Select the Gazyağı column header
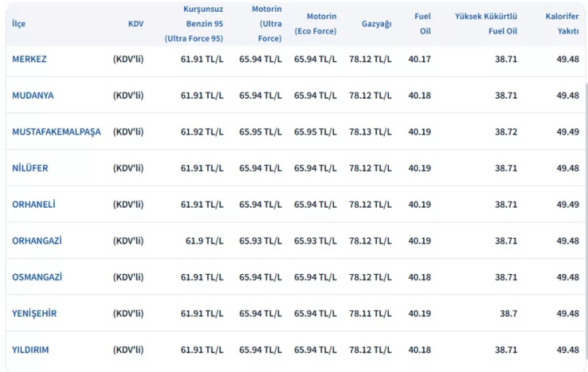 (376, 23)
